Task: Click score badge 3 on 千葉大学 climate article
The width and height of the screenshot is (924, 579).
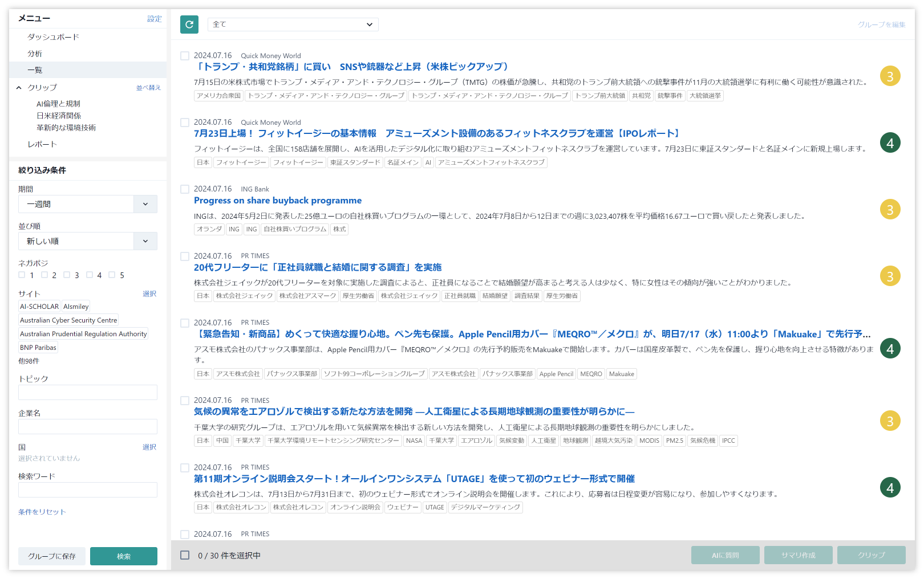Action: [x=890, y=421]
